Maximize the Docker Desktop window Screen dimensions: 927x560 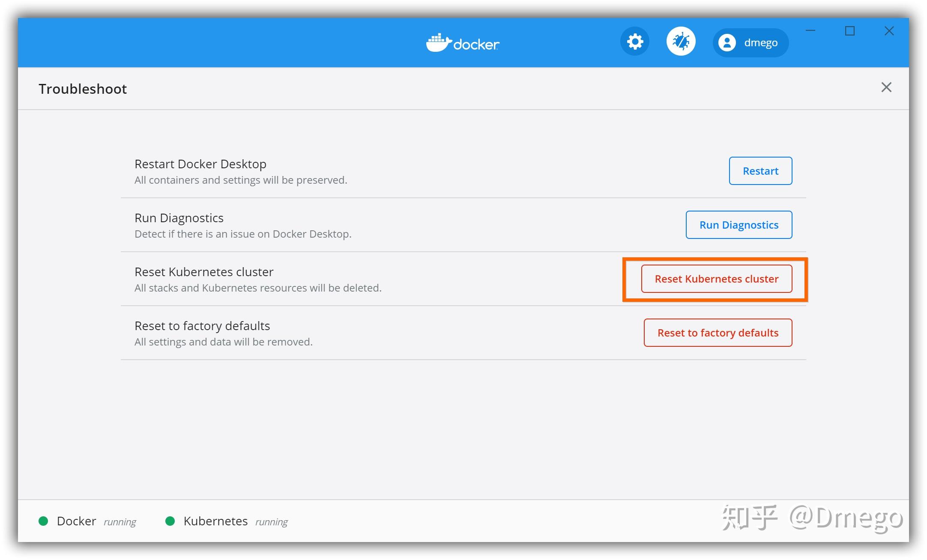point(850,31)
